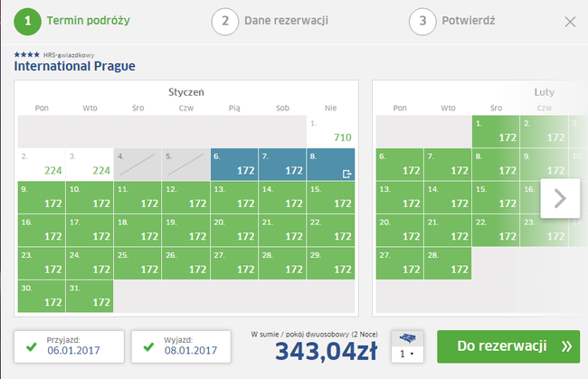Choose January 25 in Styczeń calendar
Screen dimensions: 588x379
[138, 263]
